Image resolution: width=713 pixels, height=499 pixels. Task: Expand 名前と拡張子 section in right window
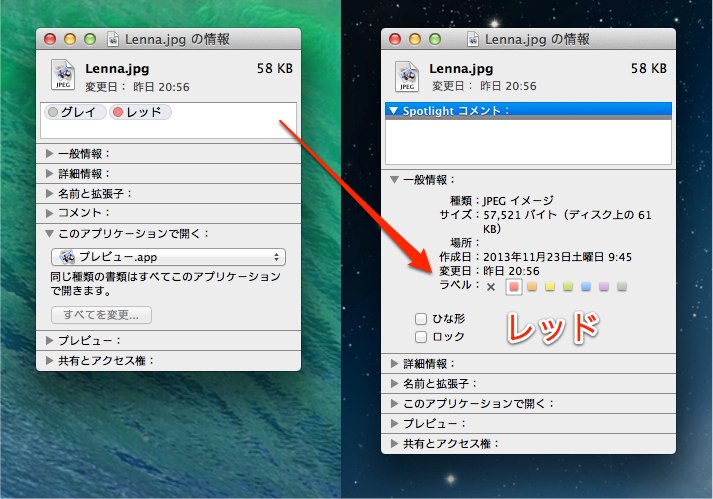pyautogui.click(x=394, y=383)
